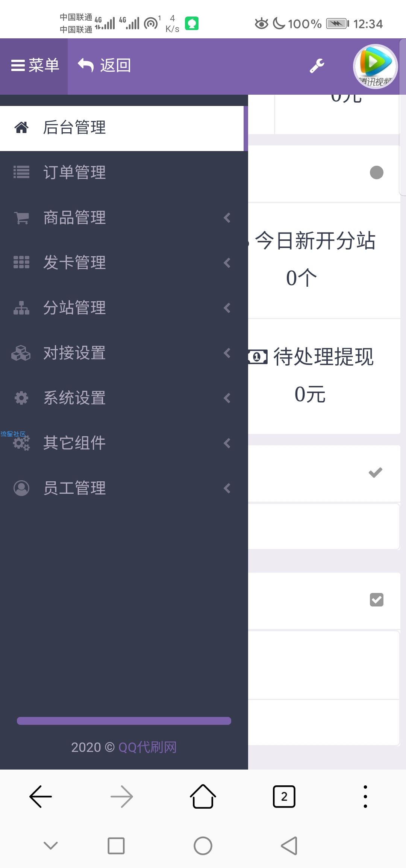This screenshot has height=868, width=406.
Task: Toggle the 菜单 hamburger menu
Action: (x=34, y=66)
